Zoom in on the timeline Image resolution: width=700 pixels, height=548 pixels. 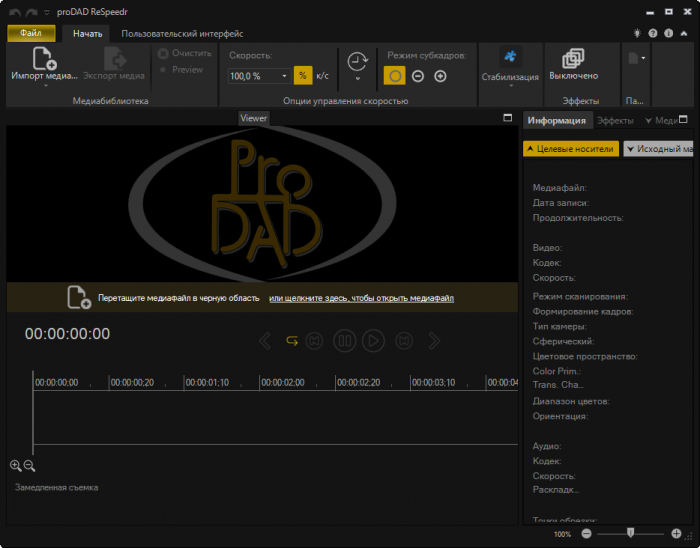click(x=16, y=466)
